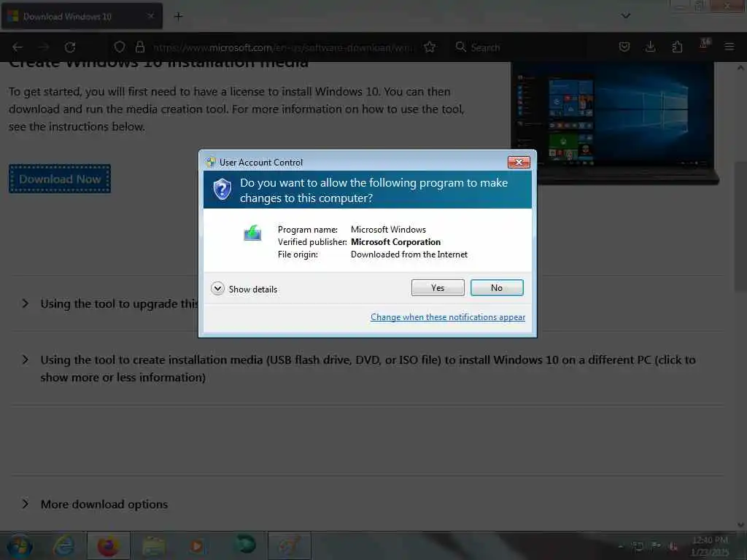Click the Windows 10 laptop image

[614, 123]
